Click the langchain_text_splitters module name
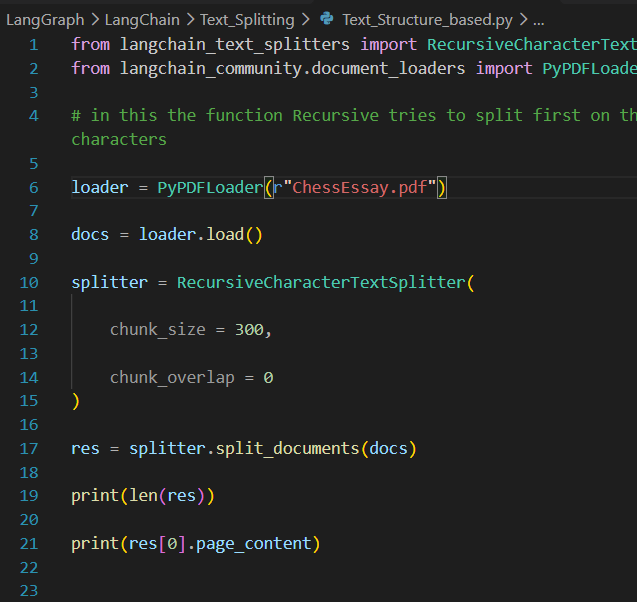637x602 pixels. 234,45
